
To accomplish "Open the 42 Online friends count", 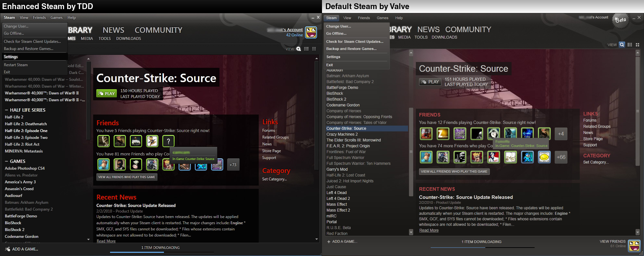I will click(294, 35).
